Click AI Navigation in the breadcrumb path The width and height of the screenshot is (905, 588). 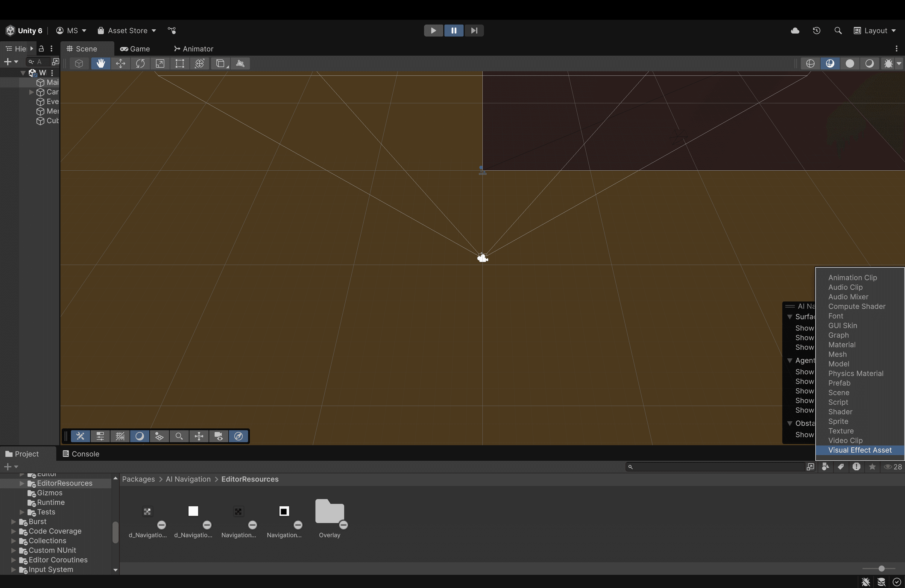point(188,479)
